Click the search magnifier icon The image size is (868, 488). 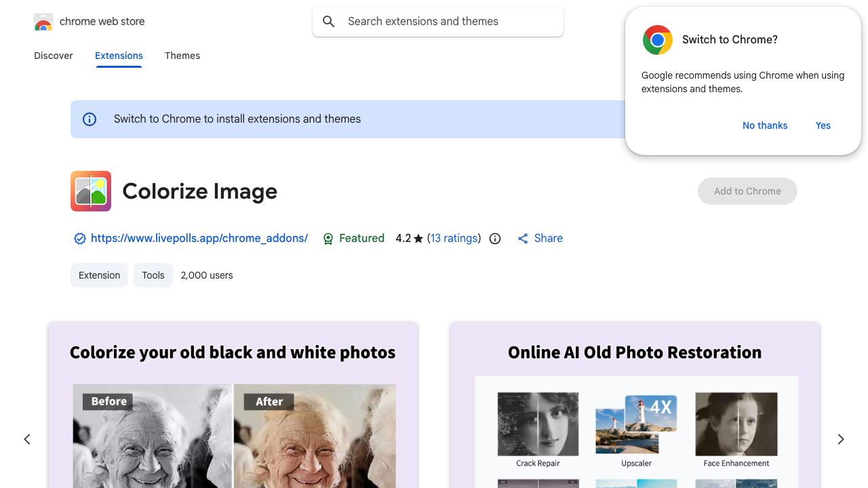click(x=329, y=22)
